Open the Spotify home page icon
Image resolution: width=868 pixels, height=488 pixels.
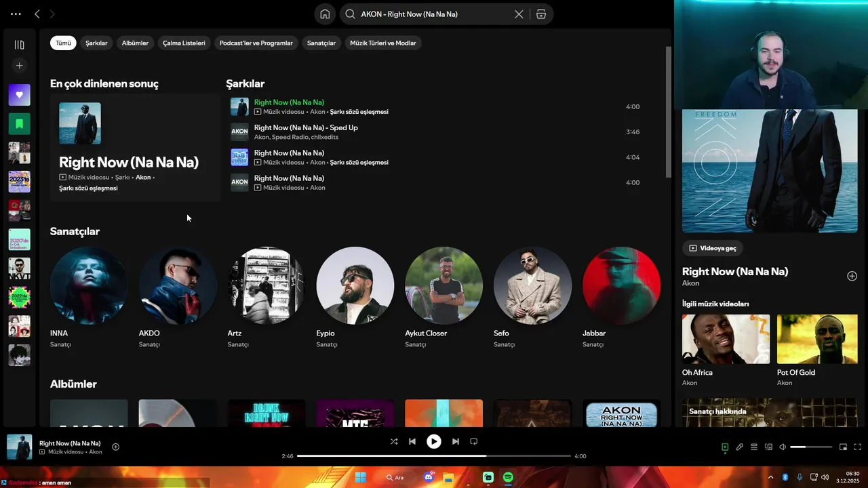325,14
